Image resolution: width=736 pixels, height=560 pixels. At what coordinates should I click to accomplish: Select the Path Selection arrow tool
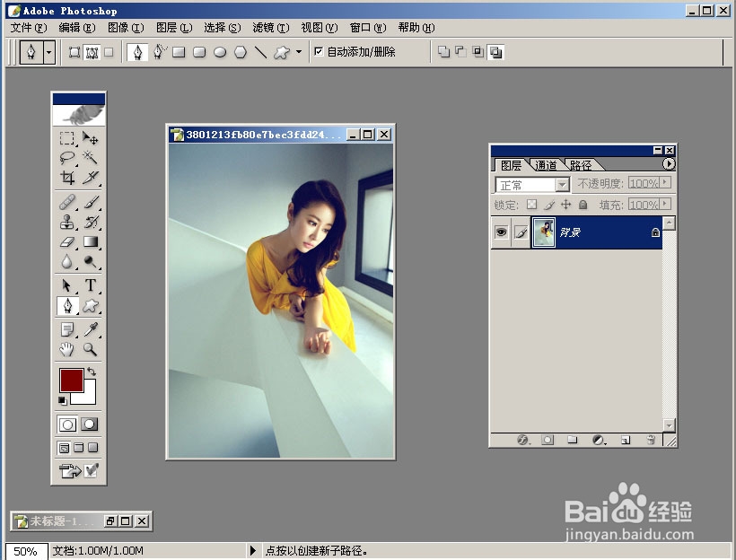pyautogui.click(x=67, y=285)
